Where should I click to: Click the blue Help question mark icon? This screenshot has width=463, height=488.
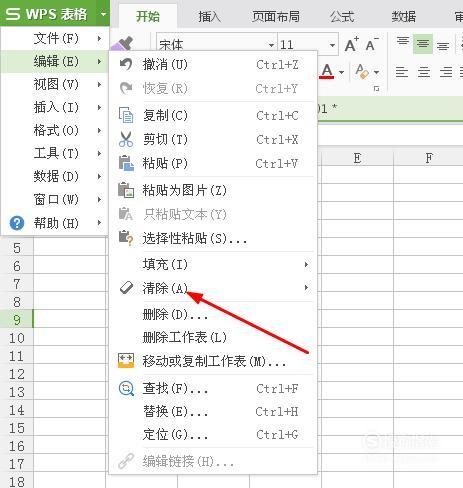click(x=17, y=223)
